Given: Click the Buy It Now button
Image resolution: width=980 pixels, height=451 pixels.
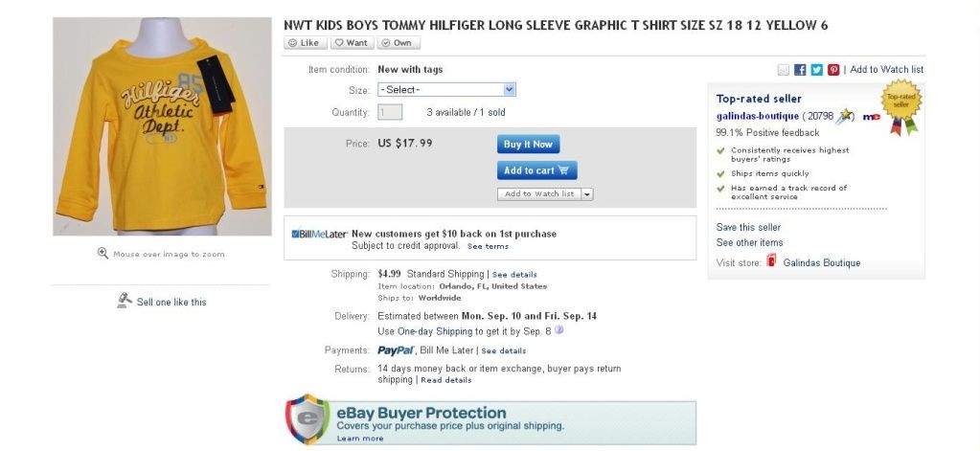Looking at the screenshot, I should click(528, 145).
